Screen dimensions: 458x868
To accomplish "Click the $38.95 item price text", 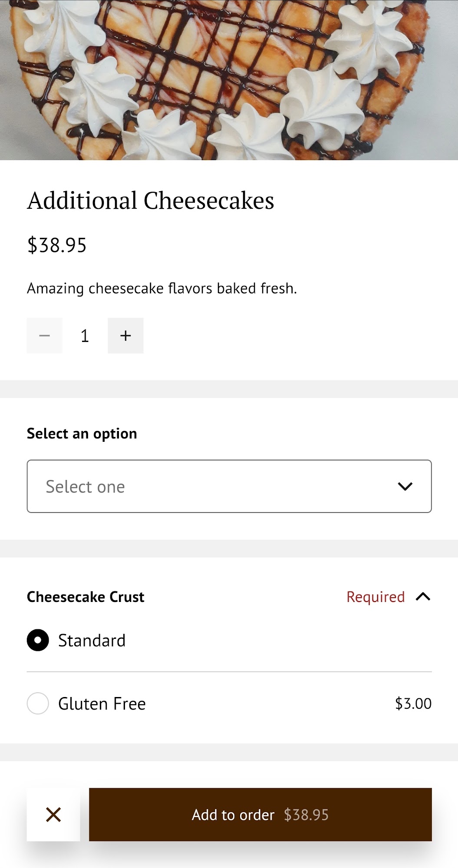I will [57, 245].
